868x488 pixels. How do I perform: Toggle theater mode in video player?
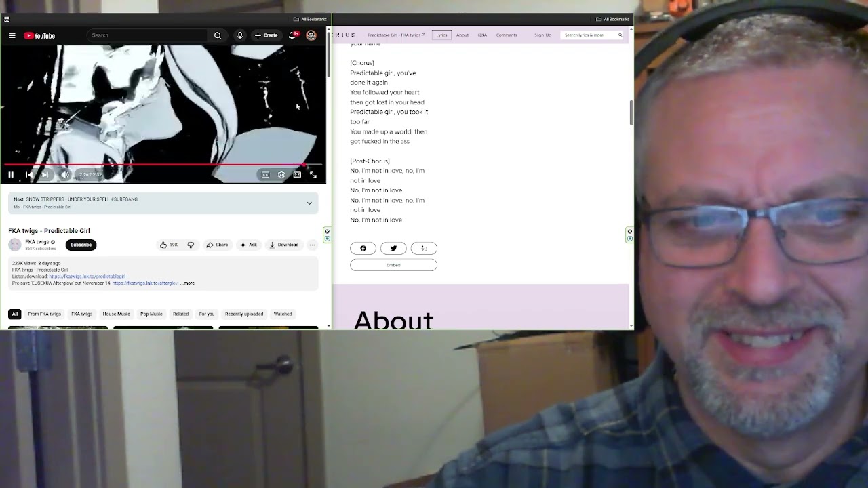(297, 175)
